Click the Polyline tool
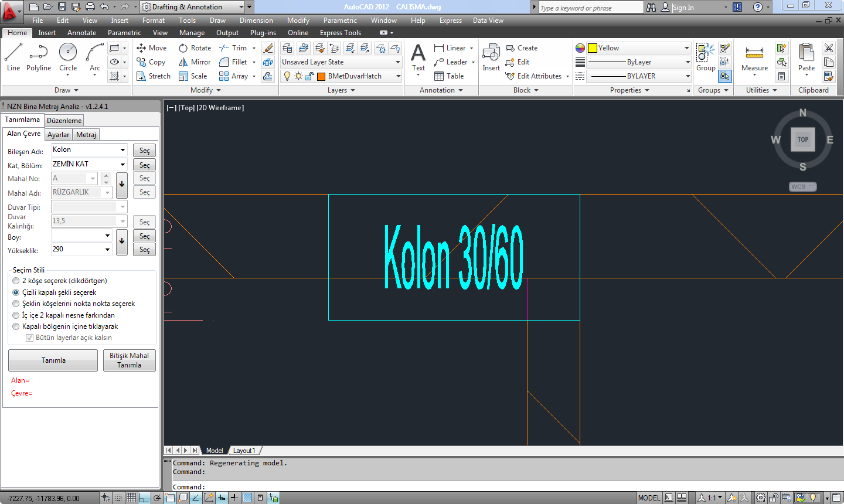 39,57
